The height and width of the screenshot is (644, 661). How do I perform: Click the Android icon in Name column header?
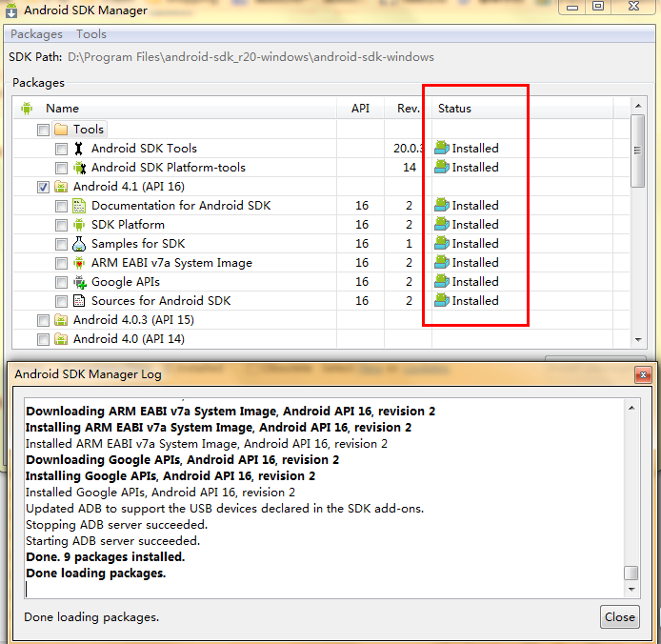pyautogui.click(x=27, y=109)
